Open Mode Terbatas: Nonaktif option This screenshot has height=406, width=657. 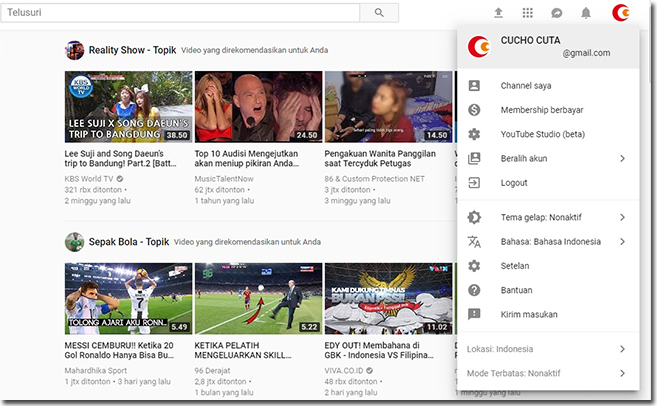pyautogui.click(x=547, y=373)
